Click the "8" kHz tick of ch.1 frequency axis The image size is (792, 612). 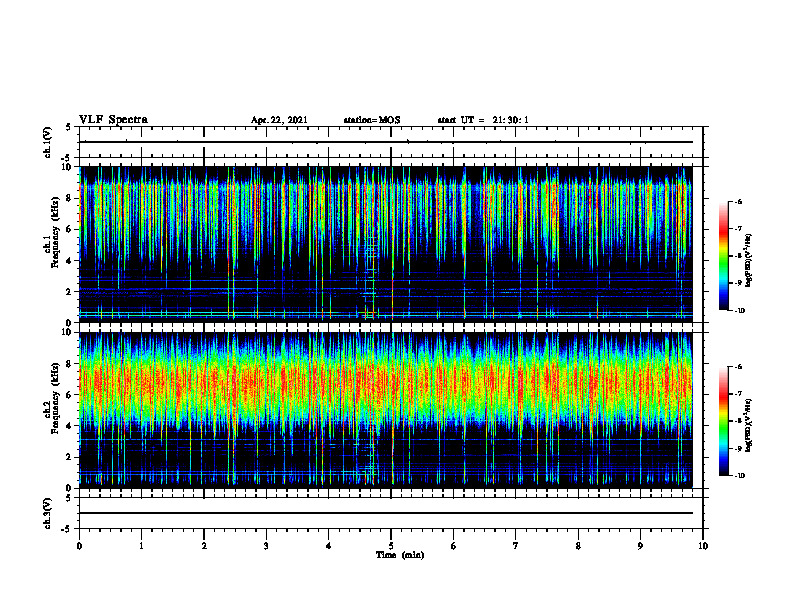[70, 198]
